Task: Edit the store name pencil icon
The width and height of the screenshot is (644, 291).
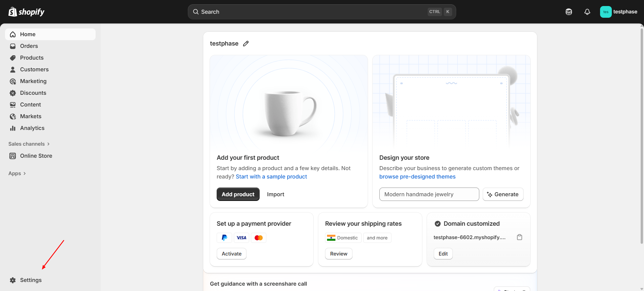Action: click(x=246, y=44)
